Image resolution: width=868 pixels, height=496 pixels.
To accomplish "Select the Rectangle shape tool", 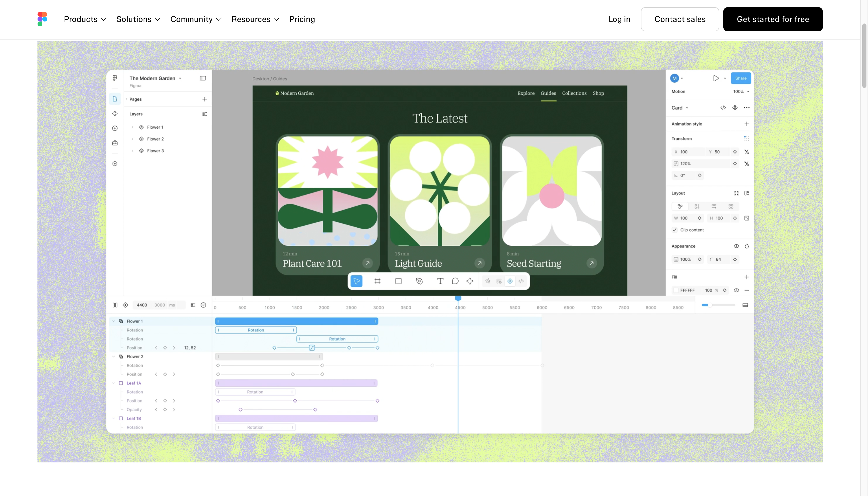I will point(398,281).
